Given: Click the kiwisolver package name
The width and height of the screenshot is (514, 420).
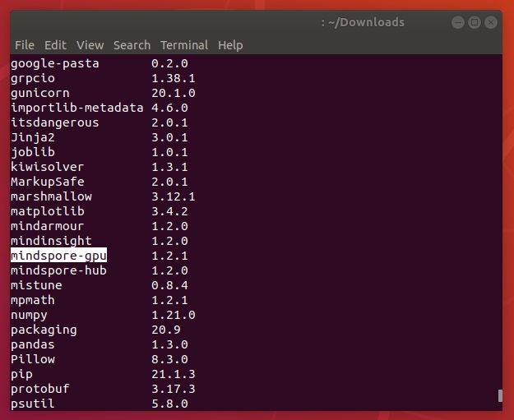Looking at the screenshot, I should click(47, 167).
